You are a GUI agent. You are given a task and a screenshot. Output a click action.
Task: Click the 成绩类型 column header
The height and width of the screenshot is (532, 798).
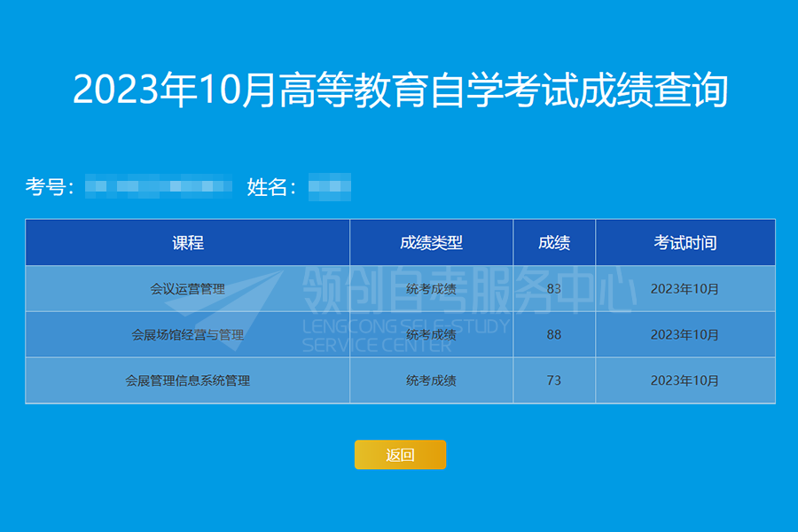(x=431, y=243)
